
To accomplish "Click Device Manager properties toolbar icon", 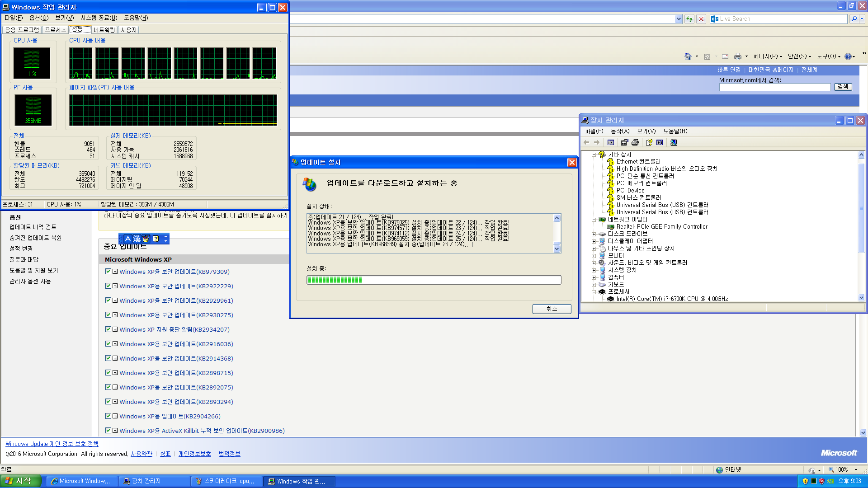I will tap(624, 142).
